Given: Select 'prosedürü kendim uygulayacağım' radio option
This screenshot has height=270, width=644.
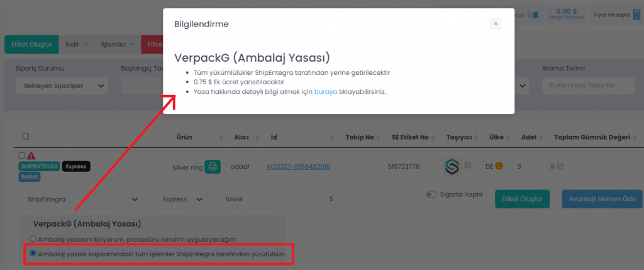Looking at the screenshot, I should tap(33, 239).
